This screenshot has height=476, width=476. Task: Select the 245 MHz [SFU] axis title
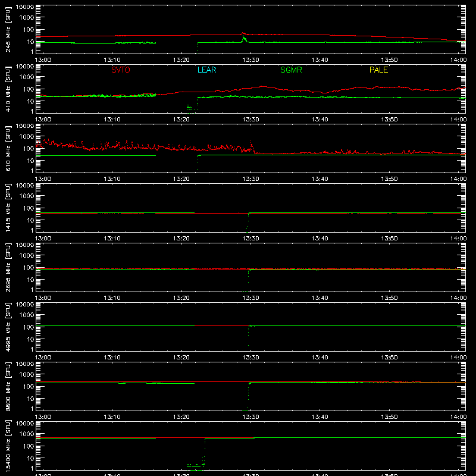pos(8,29)
